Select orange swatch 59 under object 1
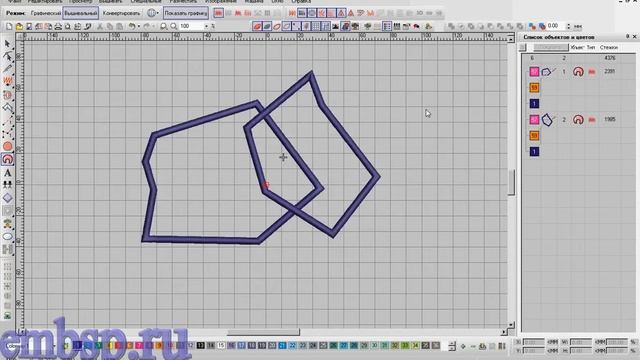The width and height of the screenshot is (640, 360). pos(534,88)
